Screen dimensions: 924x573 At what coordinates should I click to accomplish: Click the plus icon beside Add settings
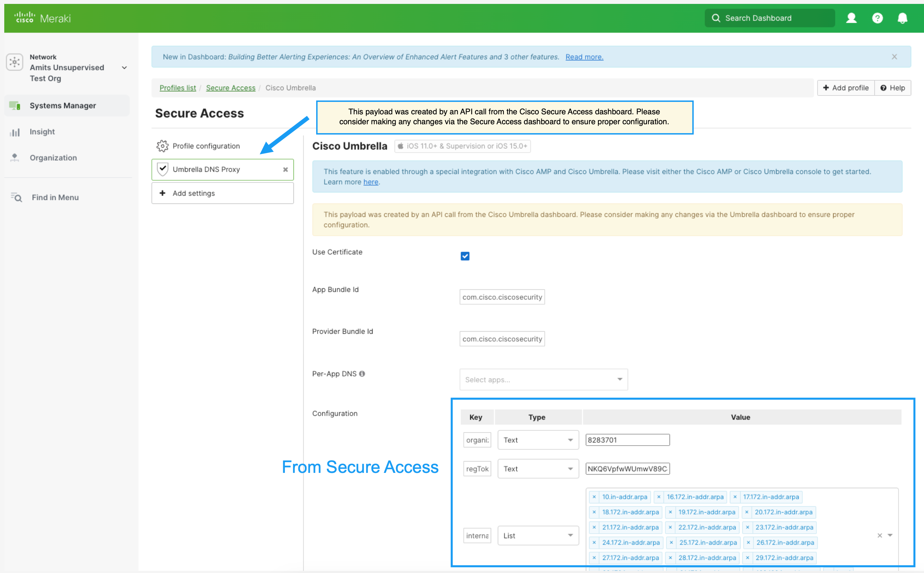163,193
